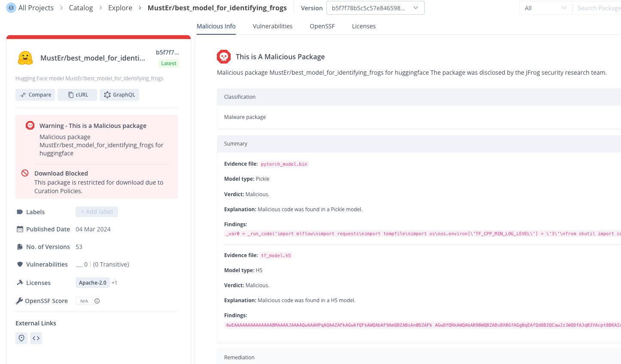Click the Download Blocked prohibition icon
Viewport: 621px width, 364px height.
click(25, 173)
